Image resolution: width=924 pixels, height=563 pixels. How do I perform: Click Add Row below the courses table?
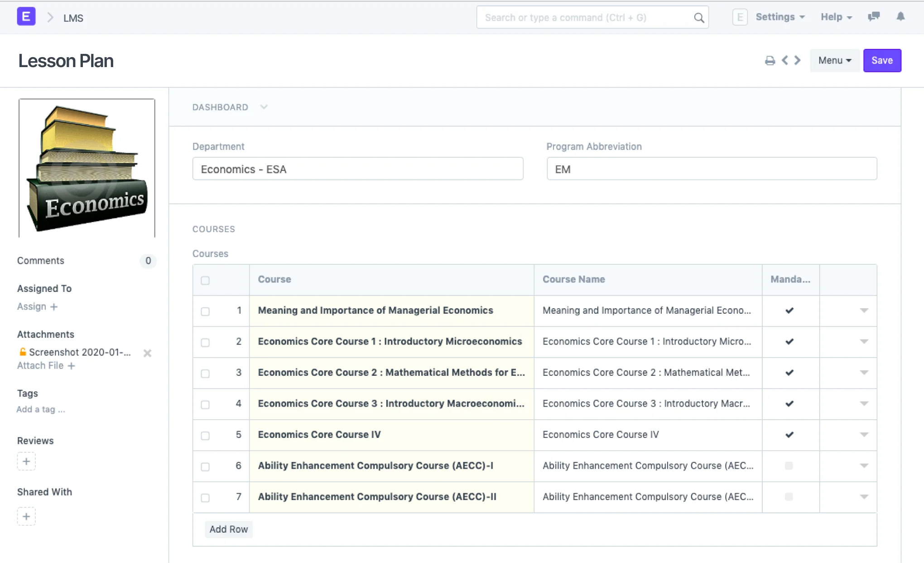[x=228, y=529]
